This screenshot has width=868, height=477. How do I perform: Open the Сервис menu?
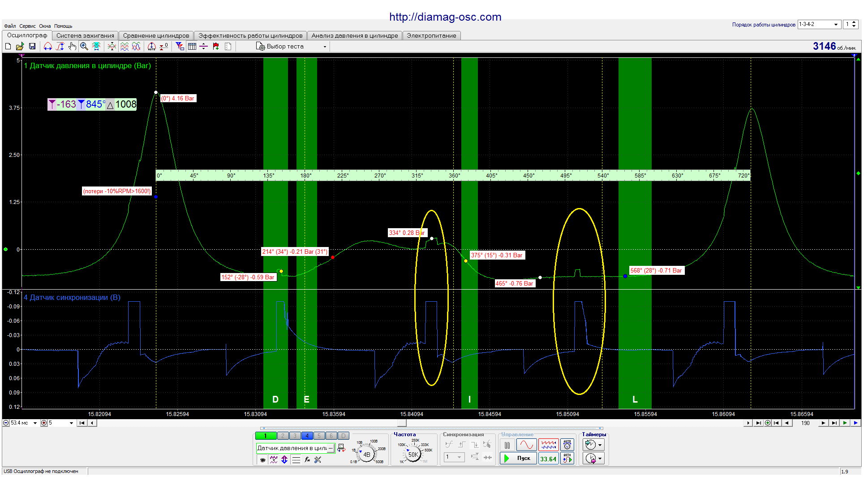27,26
